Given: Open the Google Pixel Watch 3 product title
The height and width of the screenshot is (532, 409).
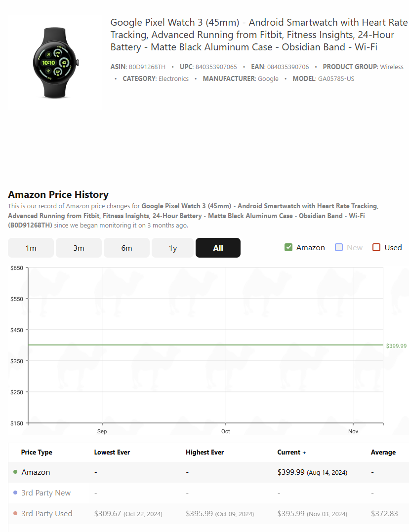Looking at the screenshot, I should coord(259,35).
